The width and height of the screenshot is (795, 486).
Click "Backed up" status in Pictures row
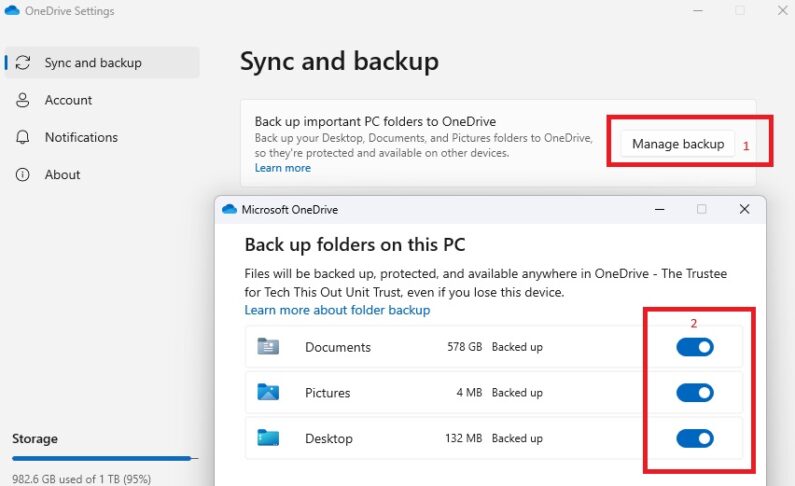pyautogui.click(x=517, y=393)
